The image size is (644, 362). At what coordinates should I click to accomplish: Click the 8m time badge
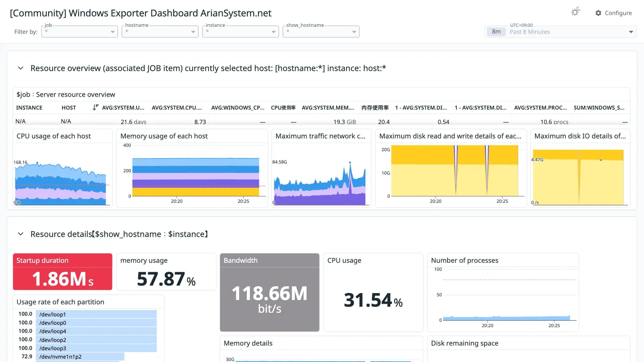click(496, 32)
